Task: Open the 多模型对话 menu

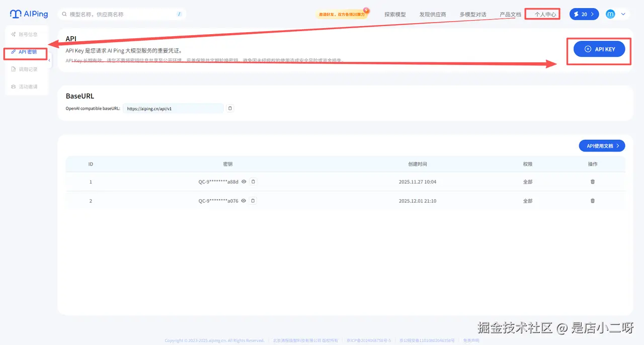Action: [473, 15]
